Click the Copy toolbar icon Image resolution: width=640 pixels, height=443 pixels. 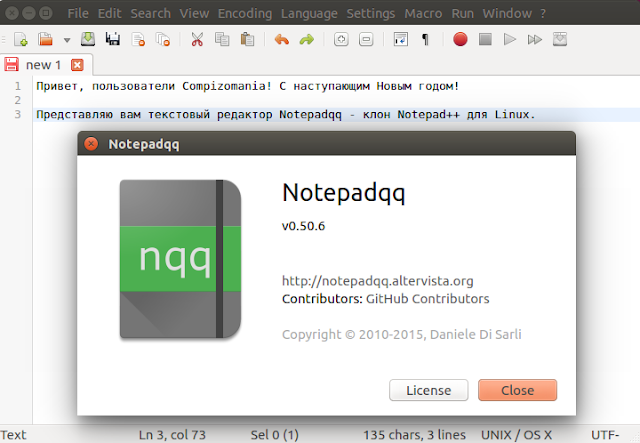(x=222, y=40)
